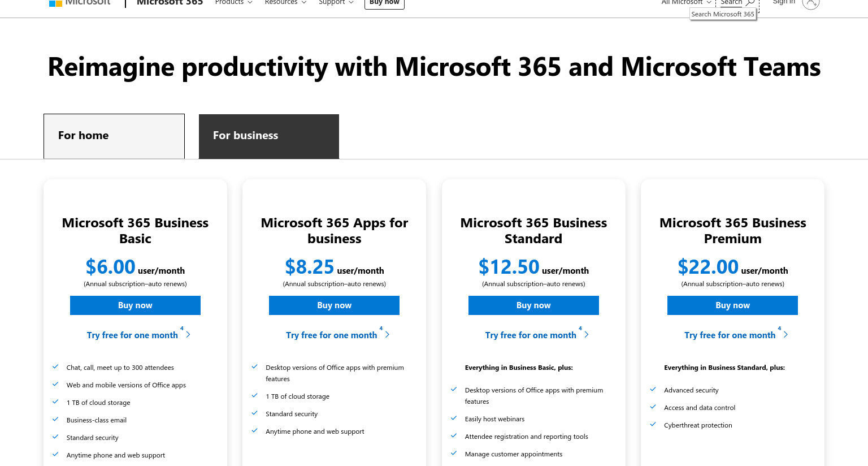The image size is (868, 466).
Task: Expand the All Microsoft menu
Action: 686,3
